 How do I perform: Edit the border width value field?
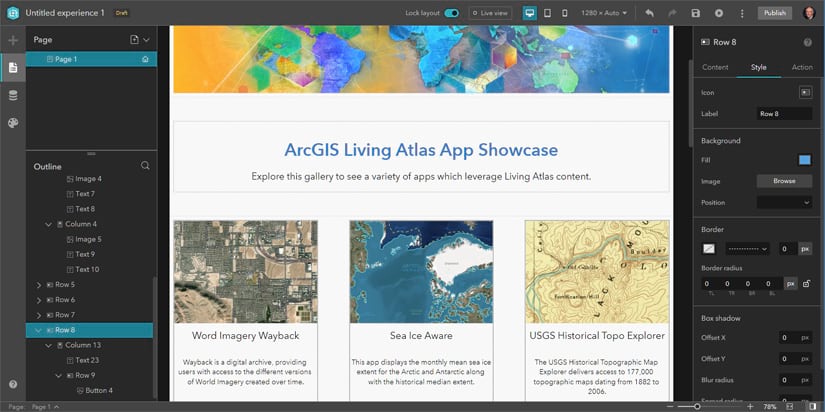coord(787,248)
